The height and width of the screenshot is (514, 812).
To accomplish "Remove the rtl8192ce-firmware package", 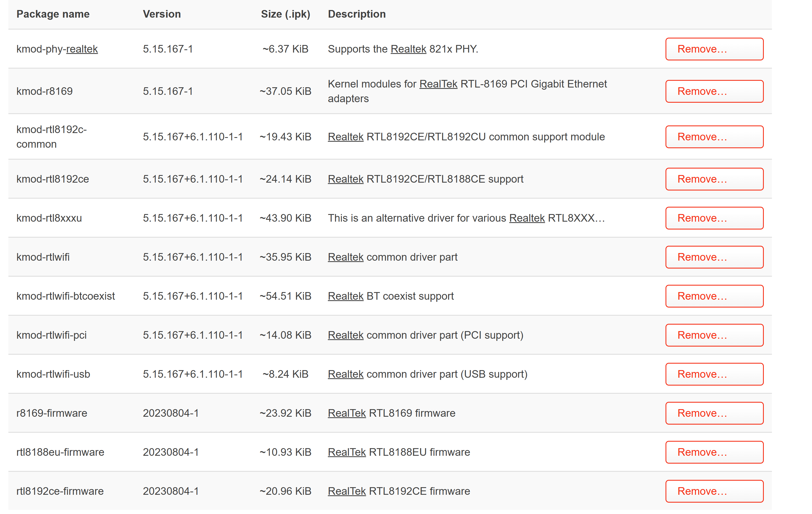I will [x=714, y=491].
